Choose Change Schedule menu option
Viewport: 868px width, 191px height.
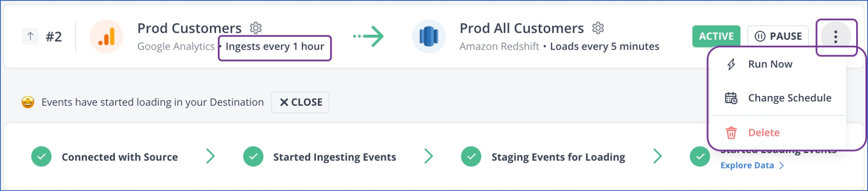(x=789, y=98)
